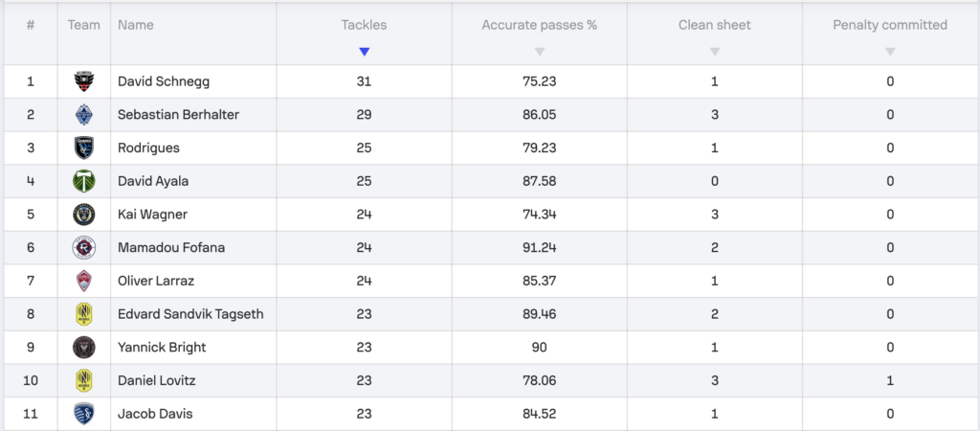Click the Vancouver Whitecaps crest beside Sebastian Berhalter

(x=84, y=115)
